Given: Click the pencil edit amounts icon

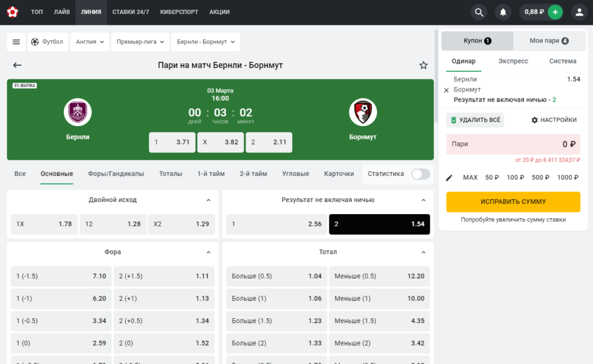Looking at the screenshot, I should pyautogui.click(x=449, y=178).
